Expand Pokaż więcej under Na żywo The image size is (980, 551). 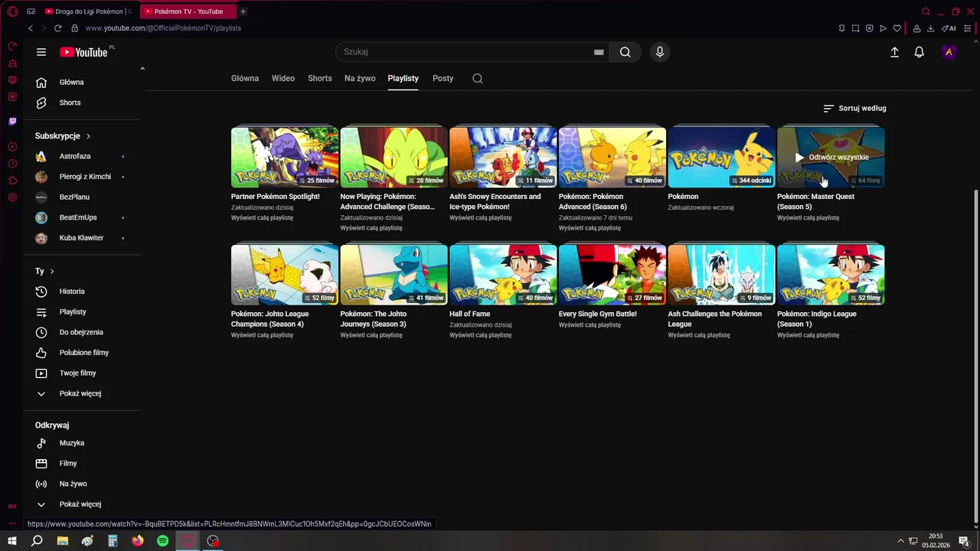click(80, 504)
